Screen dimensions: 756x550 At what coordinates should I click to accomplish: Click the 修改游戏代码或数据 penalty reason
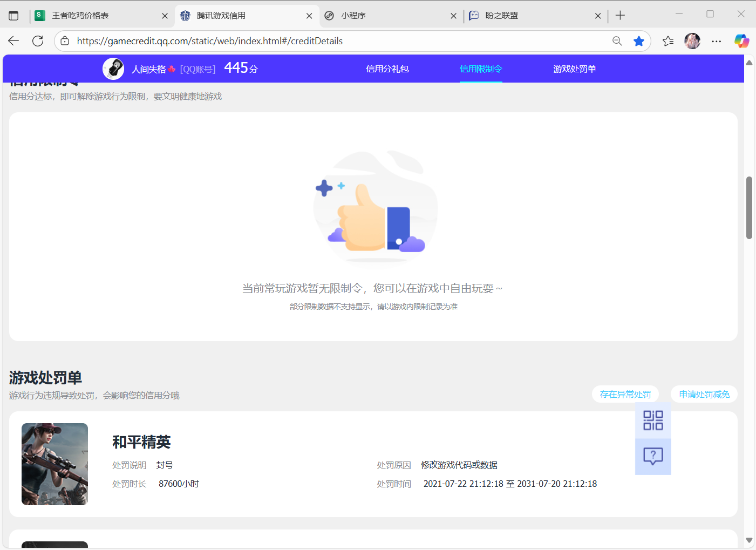coord(459,465)
